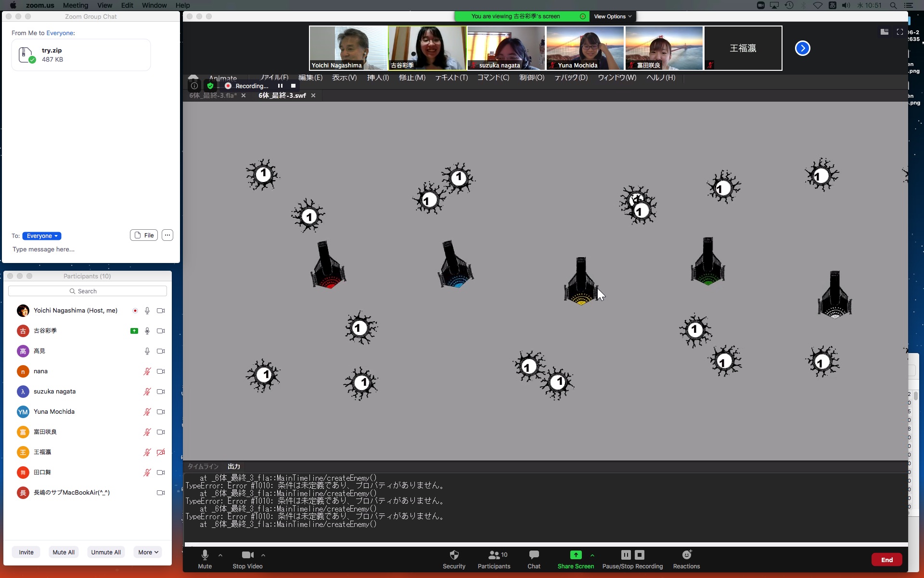This screenshot has width=924, height=578.
Task: Click the red End meeting button
Action: (x=886, y=560)
